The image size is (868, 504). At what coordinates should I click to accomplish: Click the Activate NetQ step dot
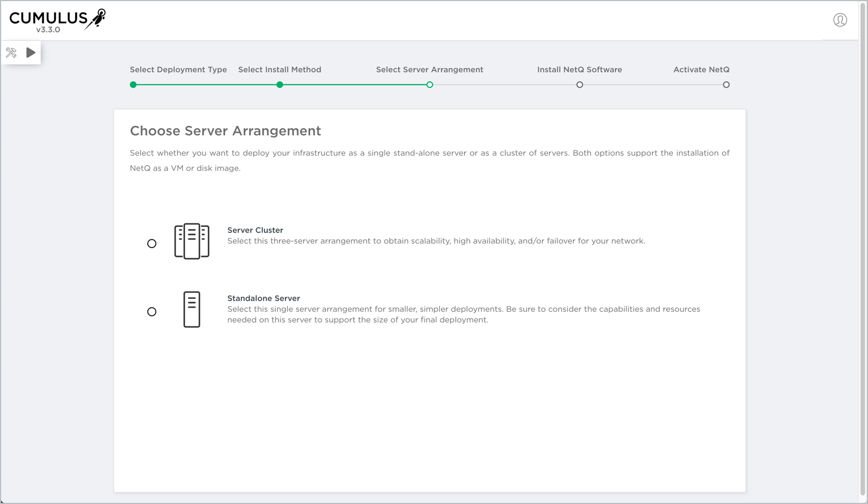(726, 85)
